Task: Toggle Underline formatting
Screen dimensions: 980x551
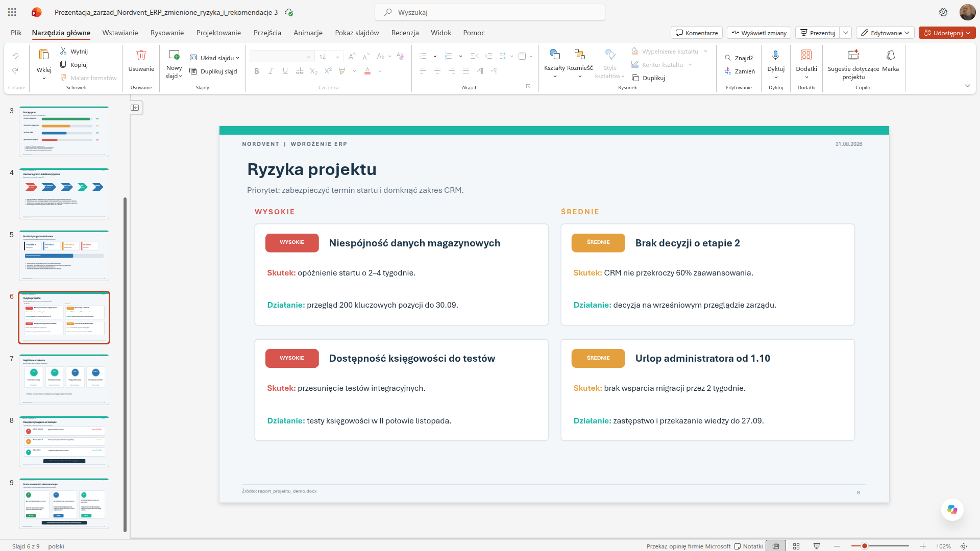Action: pos(285,71)
